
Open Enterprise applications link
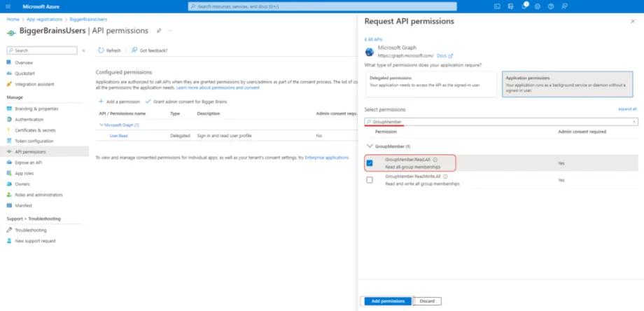(326, 158)
